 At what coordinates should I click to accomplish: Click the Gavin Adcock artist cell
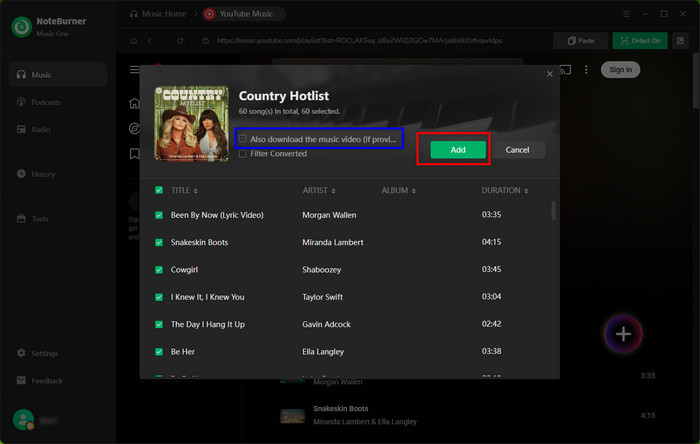[326, 324]
